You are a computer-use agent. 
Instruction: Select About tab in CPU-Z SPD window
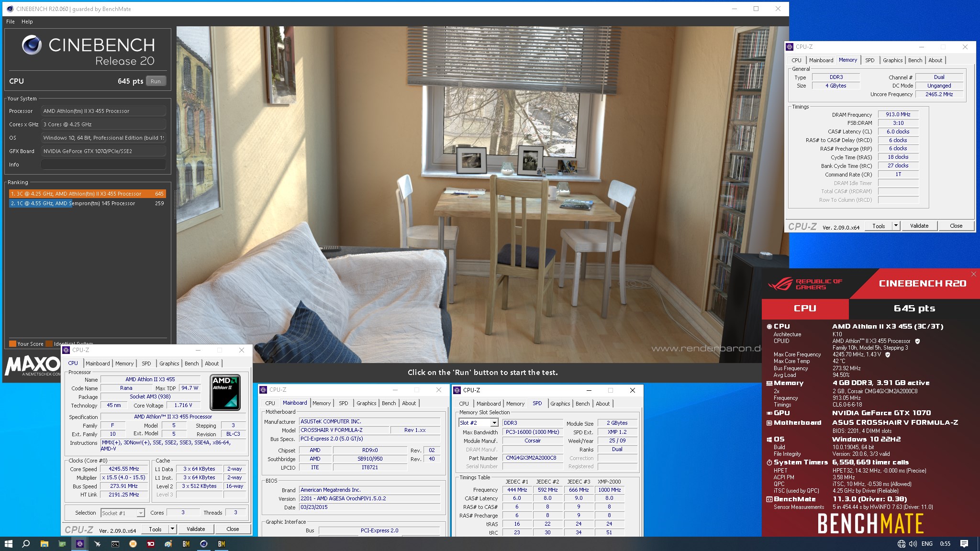603,404
